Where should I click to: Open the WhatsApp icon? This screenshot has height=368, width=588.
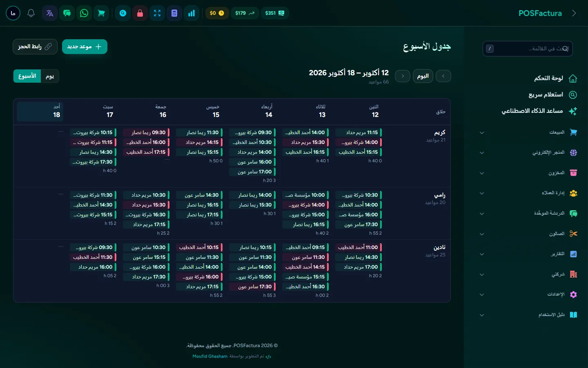coord(84,13)
